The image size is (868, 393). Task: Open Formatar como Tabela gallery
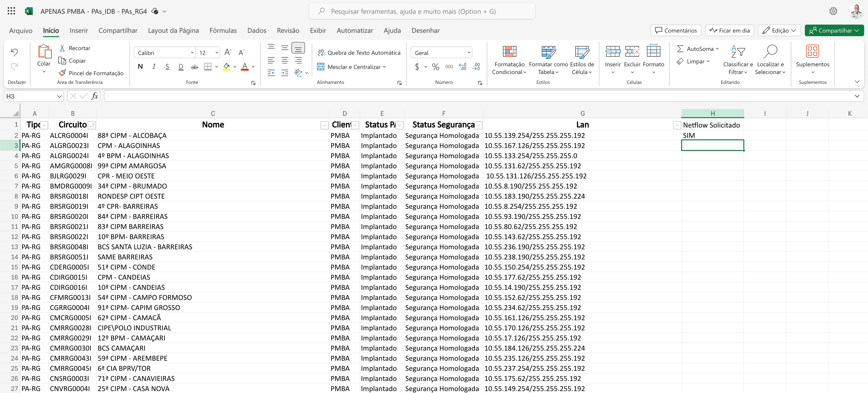click(548, 60)
